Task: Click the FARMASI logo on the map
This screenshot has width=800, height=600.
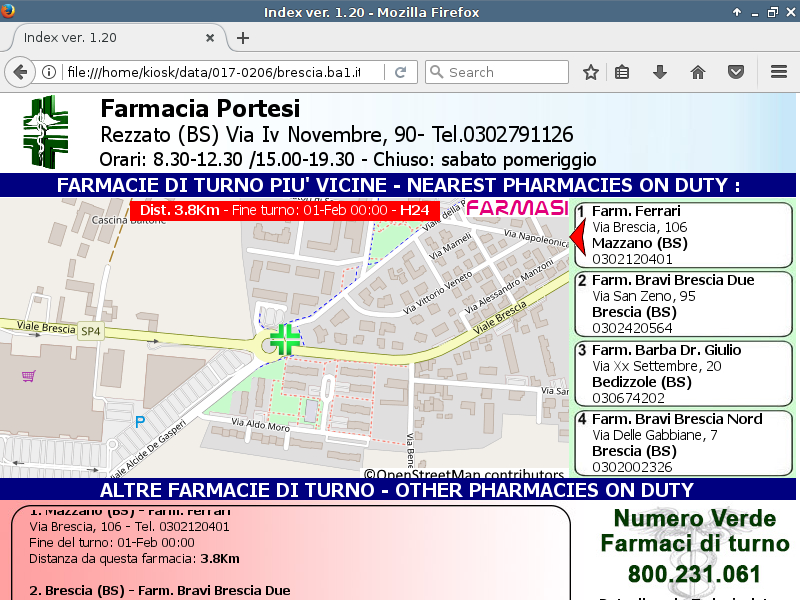Action: click(517, 209)
